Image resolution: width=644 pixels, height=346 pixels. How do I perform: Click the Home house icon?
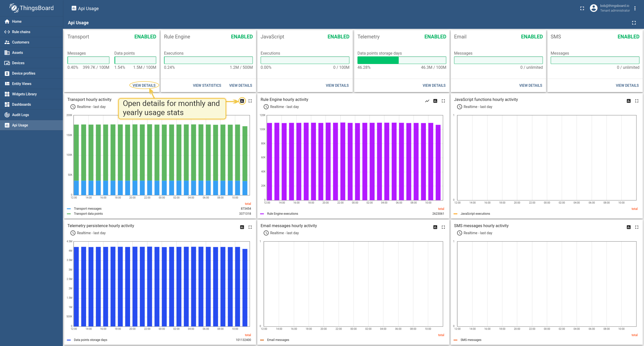(x=7, y=21)
